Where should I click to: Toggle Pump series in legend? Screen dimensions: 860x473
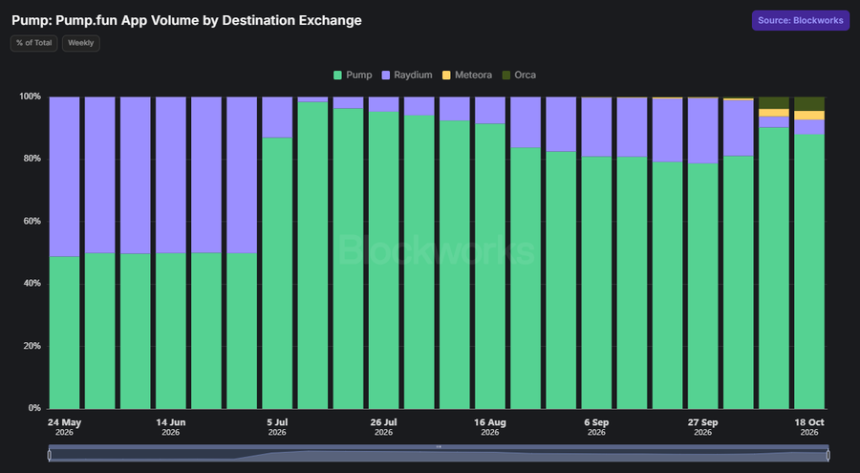click(x=353, y=75)
